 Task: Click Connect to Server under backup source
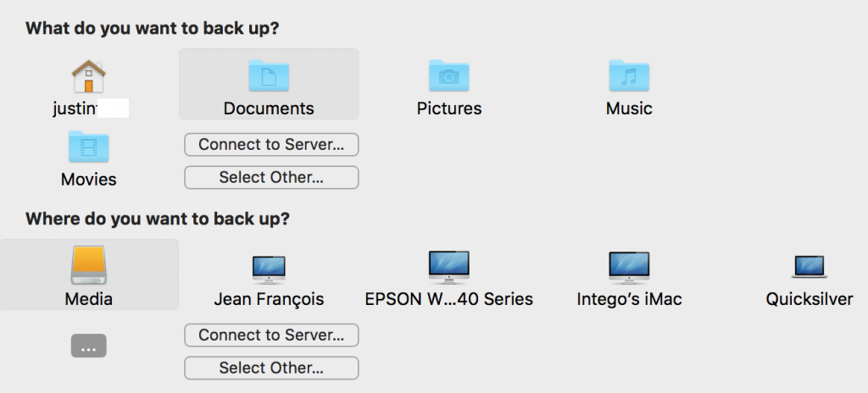click(271, 145)
